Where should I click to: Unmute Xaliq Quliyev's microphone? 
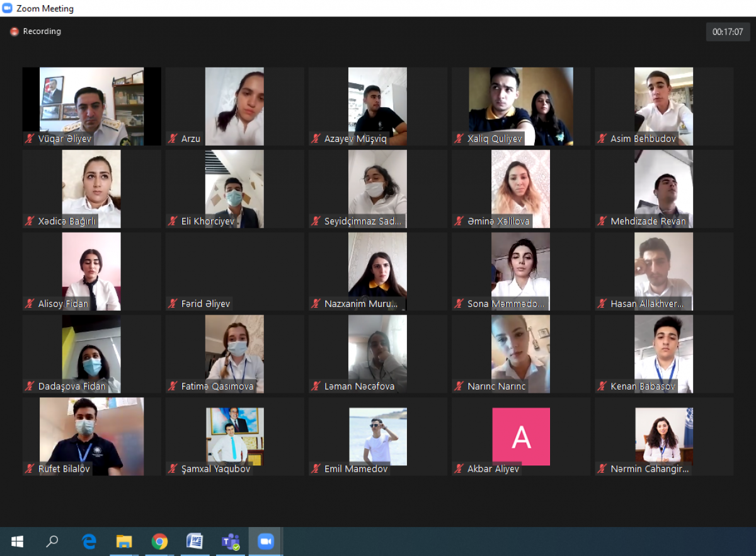pos(459,138)
